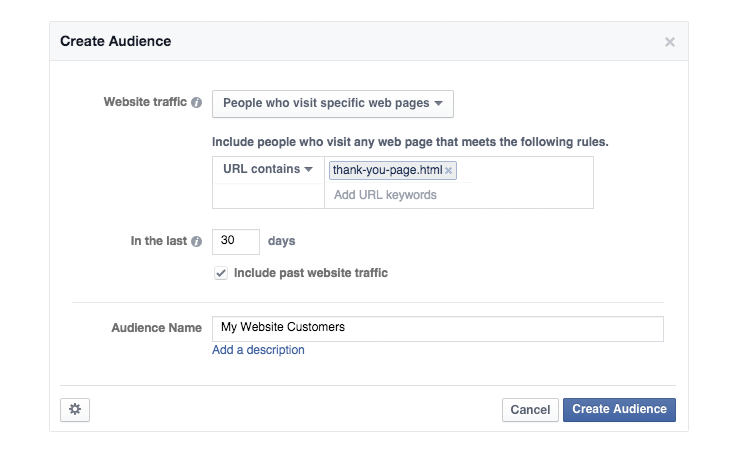
Task: Click the Create Audience button
Action: coord(619,409)
